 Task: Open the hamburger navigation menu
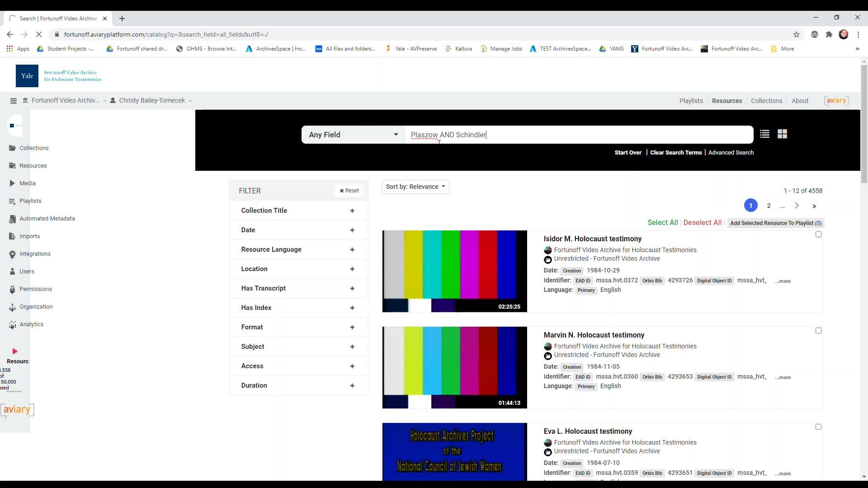point(13,101)
